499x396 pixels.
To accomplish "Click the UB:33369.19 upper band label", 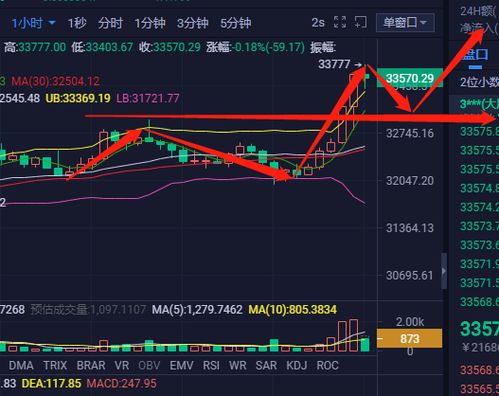I will [x=78, y=98].
